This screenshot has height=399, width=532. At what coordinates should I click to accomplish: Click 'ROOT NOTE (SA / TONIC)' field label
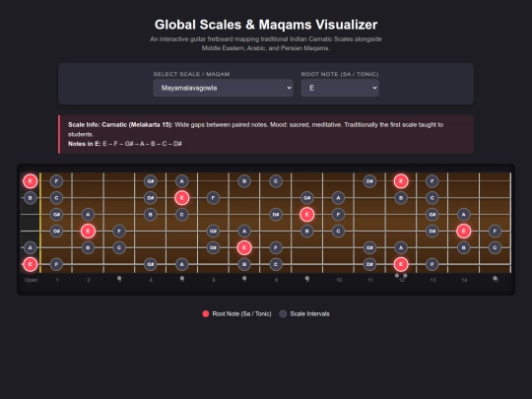(340, 74)
